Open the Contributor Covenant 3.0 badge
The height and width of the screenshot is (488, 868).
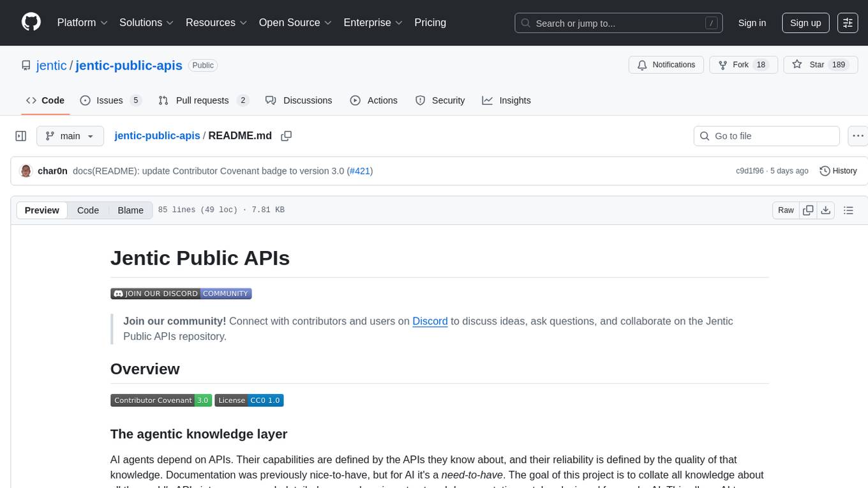161,400
